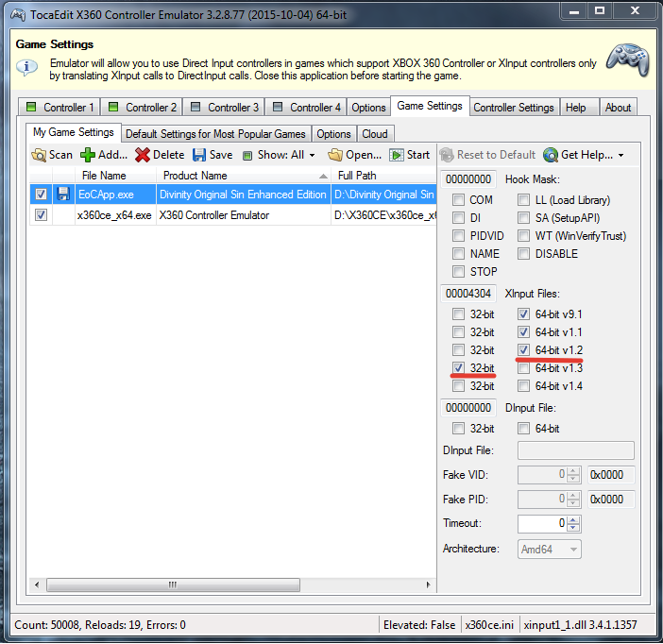Click the Open folder icon
663x644 pixels.
click(335, 155)
